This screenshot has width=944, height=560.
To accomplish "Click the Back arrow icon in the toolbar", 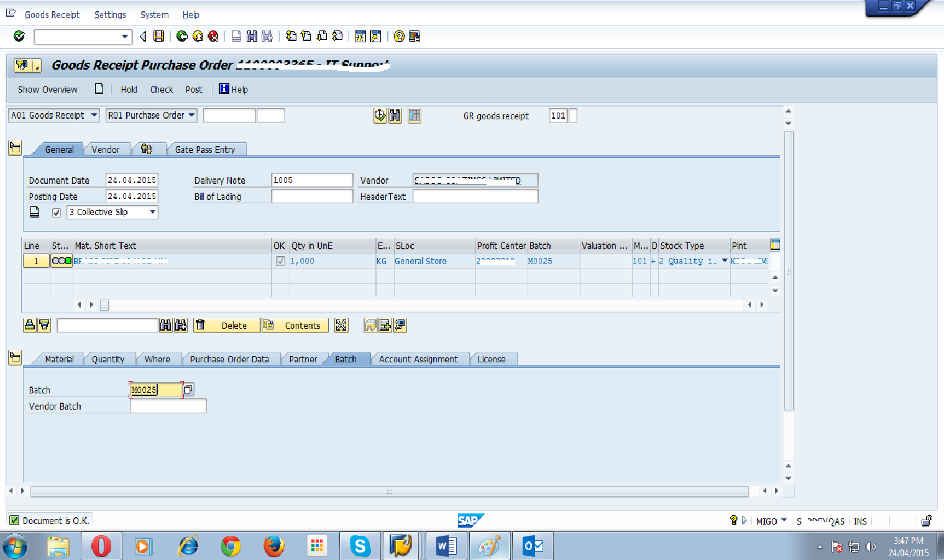I will [143, 36].
